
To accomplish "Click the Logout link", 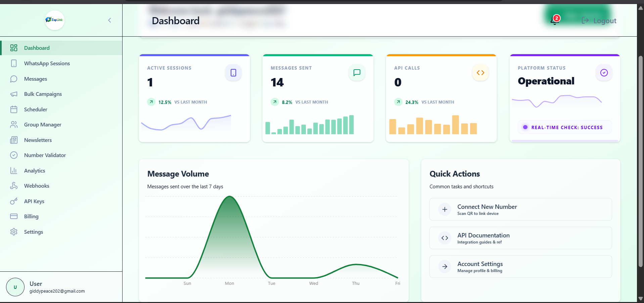I will (x=599, y=21).
